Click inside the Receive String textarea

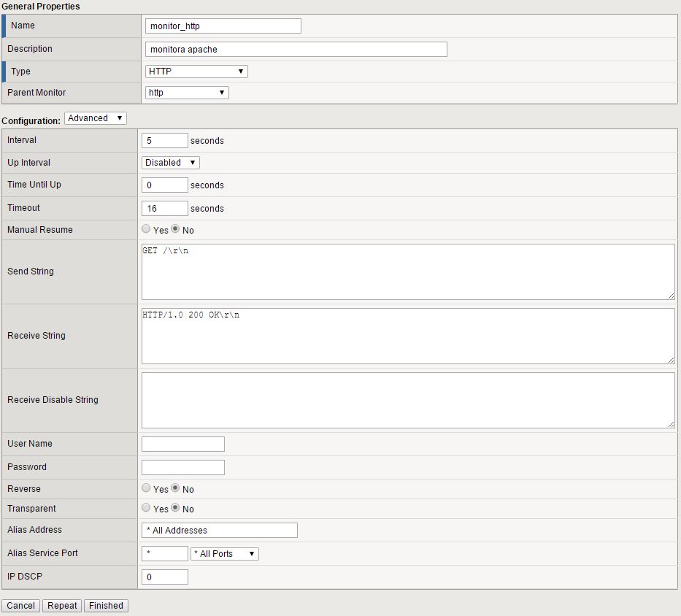pos(407,336)
